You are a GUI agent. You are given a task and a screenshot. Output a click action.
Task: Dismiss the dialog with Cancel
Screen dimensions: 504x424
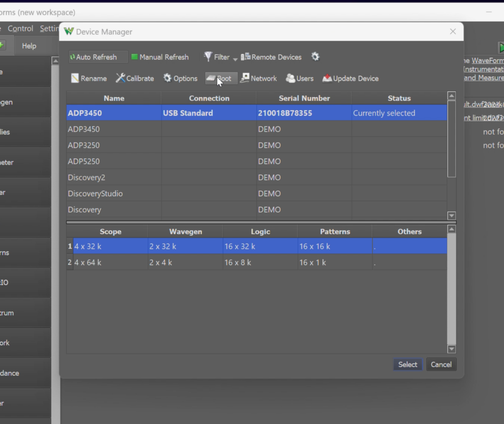pyautogui.click(x=441, y=364)
